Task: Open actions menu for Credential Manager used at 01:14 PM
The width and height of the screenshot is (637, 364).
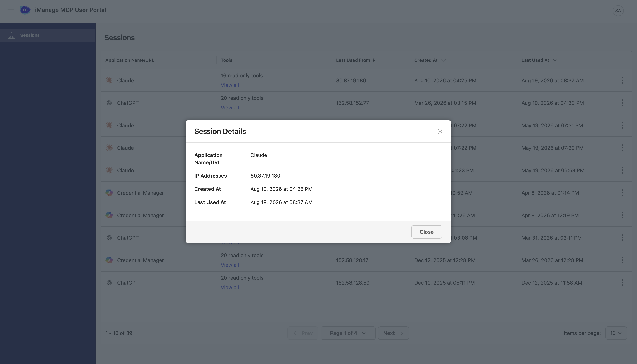Action: click(x=622, y=193)
